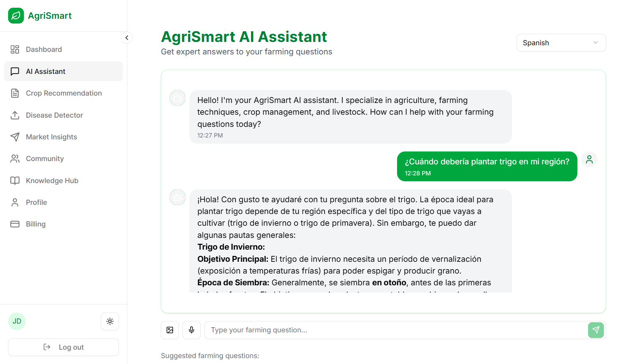
Task: Click the Log out button
Action: (63, 347)
